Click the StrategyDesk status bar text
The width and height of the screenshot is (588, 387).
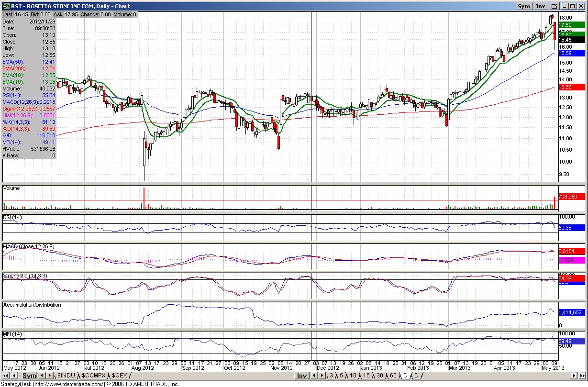tap(90, 384)
